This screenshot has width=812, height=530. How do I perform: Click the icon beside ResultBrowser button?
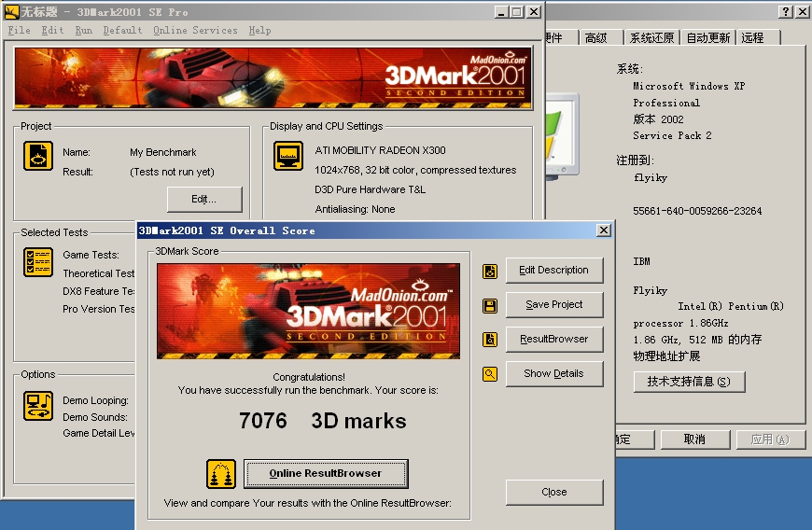(490, 340)
